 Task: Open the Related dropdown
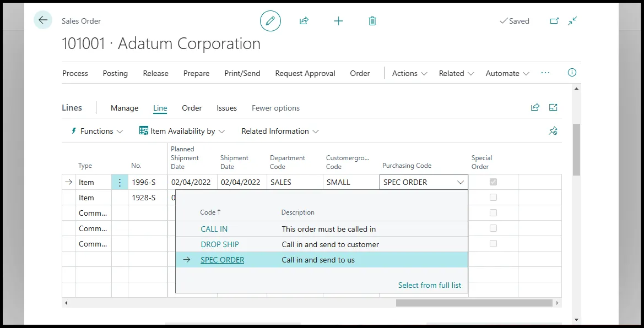(x=456, y=74)
